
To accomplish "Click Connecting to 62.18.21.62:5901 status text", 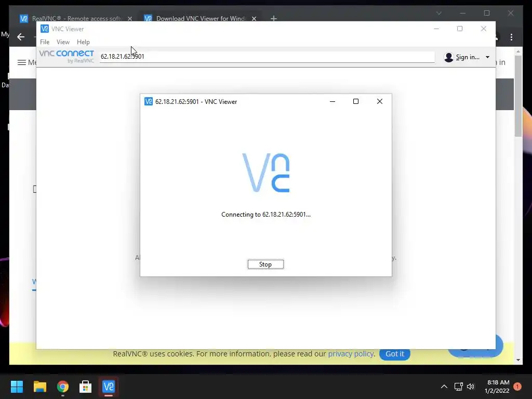I will pyautogui.click(x=266, y=215).
